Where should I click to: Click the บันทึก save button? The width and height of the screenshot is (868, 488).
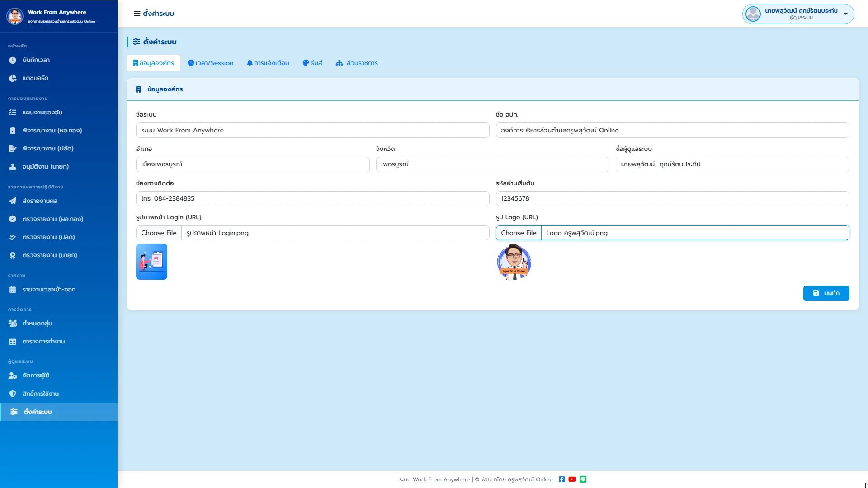pyautogui.click(x=826, y=293)
